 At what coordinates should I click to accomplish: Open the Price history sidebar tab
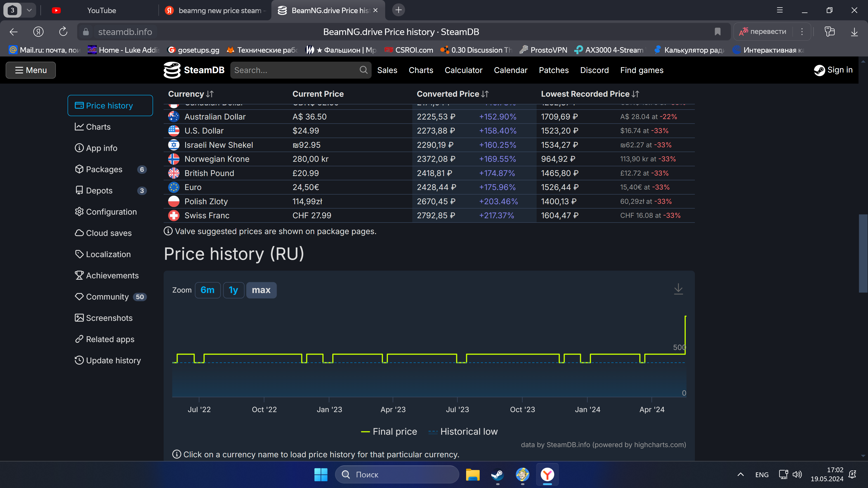click(110, 106)
